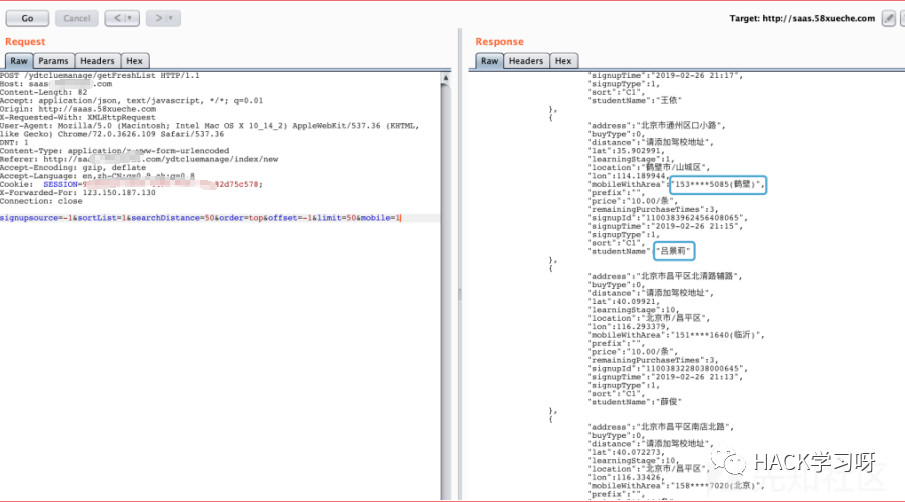The image size is (905, 502).
Task: Click the Accept-Encoding: gzip, deflate line
Action: coord(73,168)
